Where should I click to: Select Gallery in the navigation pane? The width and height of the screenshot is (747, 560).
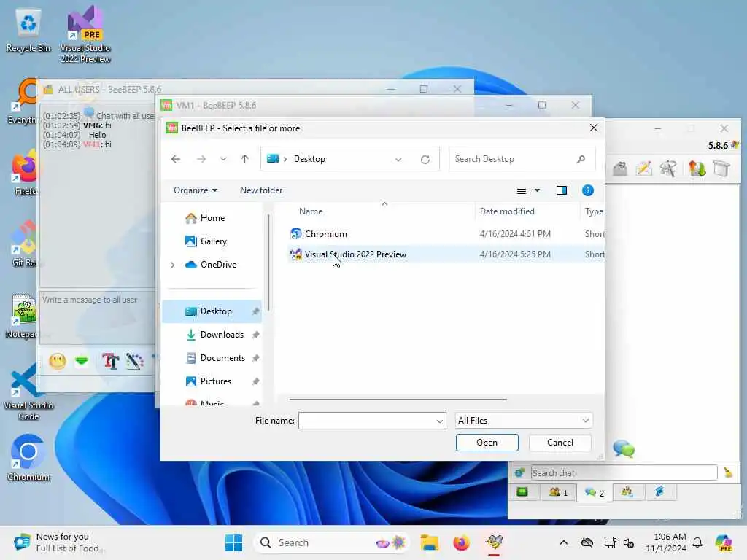(x=213, y=241)
